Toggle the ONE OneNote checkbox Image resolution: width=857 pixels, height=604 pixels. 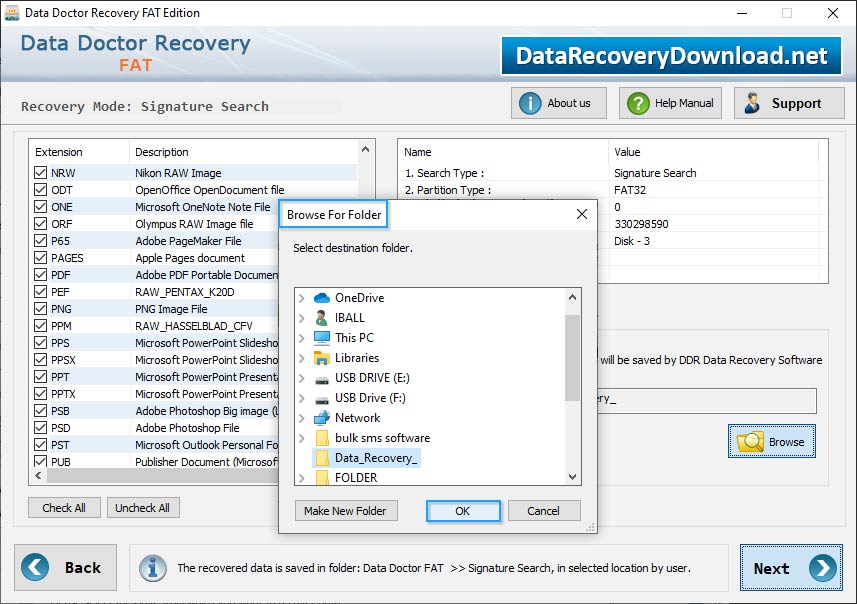coord(40,207)
